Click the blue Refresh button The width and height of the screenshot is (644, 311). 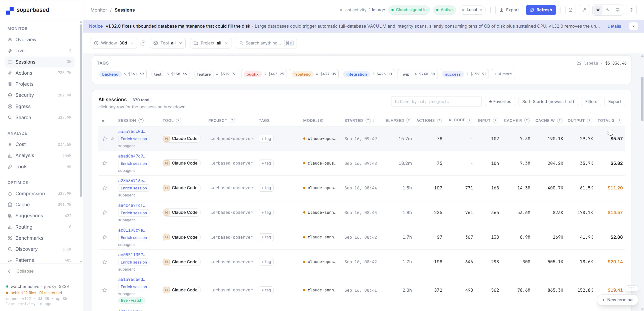tap(541, 10)
